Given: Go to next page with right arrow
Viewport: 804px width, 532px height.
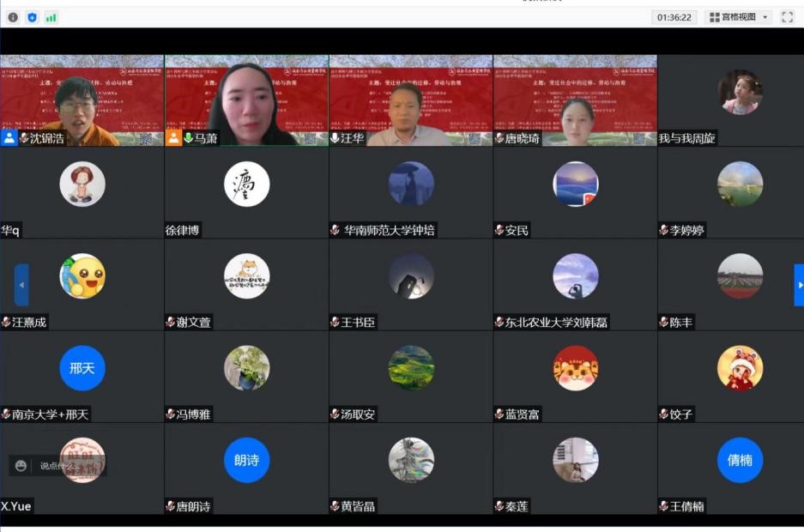Looking at the screenshot, I should [799, 285].
